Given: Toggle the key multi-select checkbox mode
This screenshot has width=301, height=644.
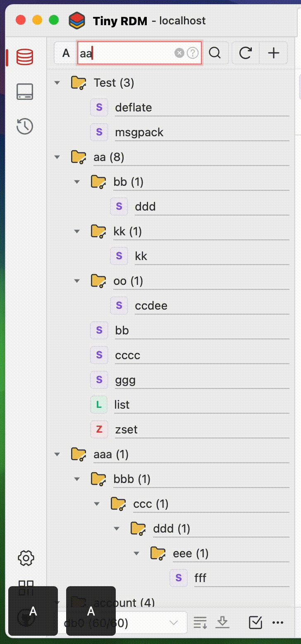Looking at the screenshot, I should click(x=256, y=622).
